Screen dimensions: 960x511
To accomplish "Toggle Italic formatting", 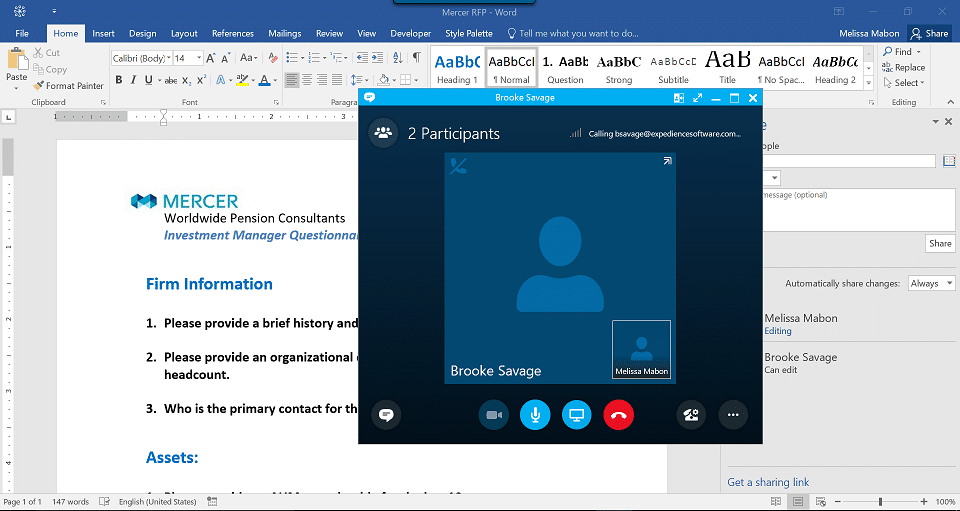I will pos(133,80).
